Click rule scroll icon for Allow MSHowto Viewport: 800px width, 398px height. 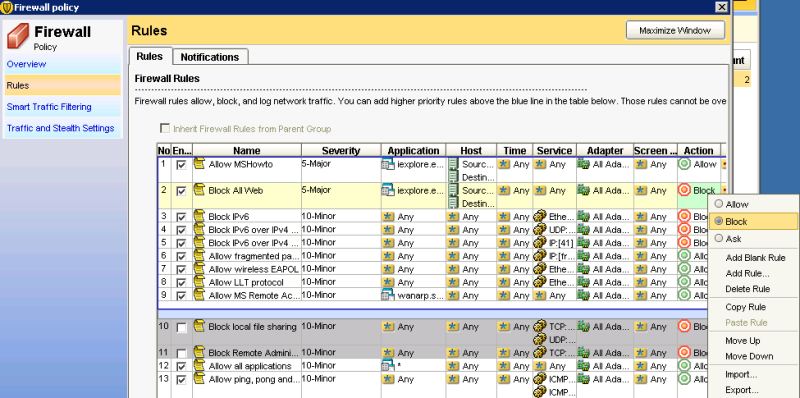[199, 164]
